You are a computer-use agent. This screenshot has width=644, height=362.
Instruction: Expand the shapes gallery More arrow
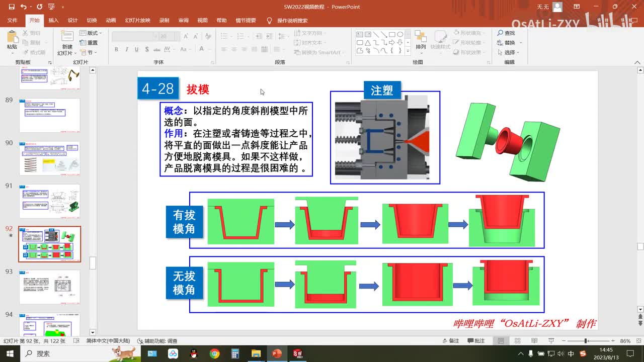pyautogui.click(x=408, y=51)
